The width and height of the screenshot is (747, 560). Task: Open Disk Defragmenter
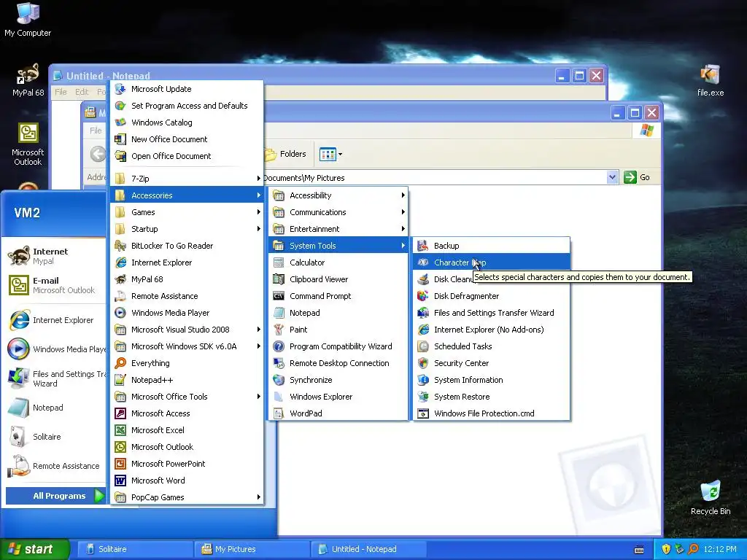tap(491, 296)
